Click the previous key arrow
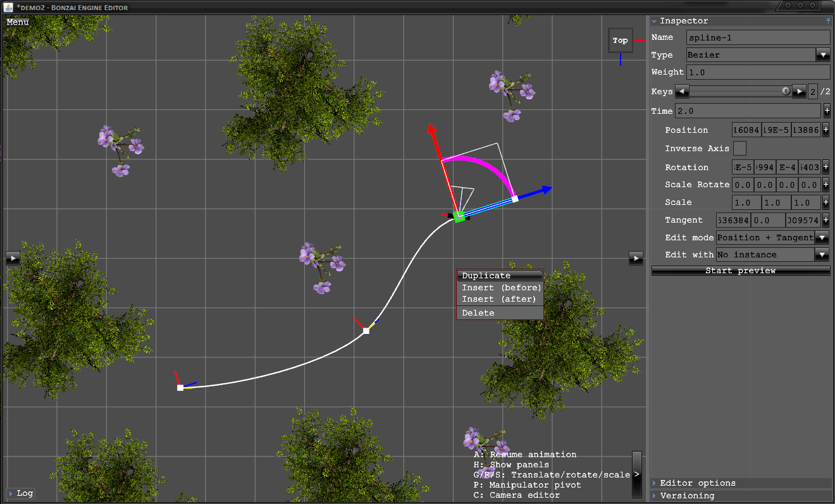The image size is (835, 504). (x=682, y=92)
